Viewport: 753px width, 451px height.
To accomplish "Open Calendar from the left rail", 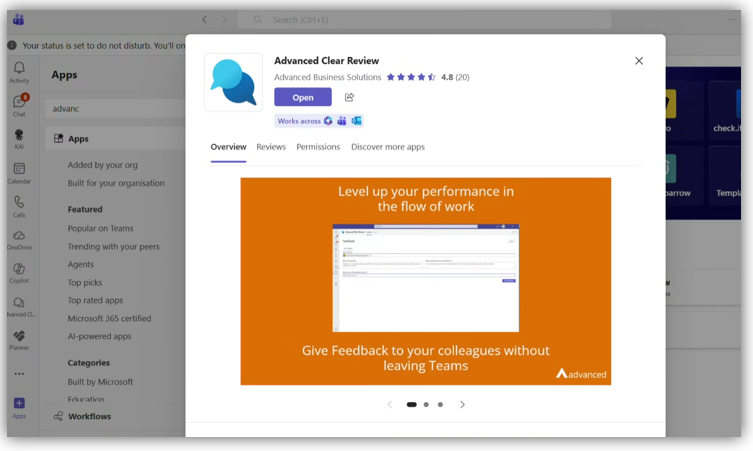I will click(x=19, y=173).
